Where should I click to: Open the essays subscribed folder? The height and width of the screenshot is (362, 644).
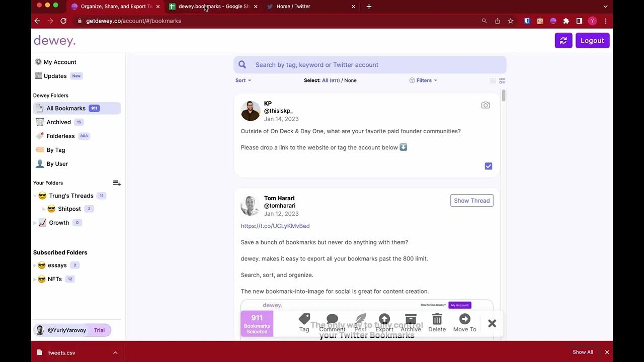(x=57, y=265)
